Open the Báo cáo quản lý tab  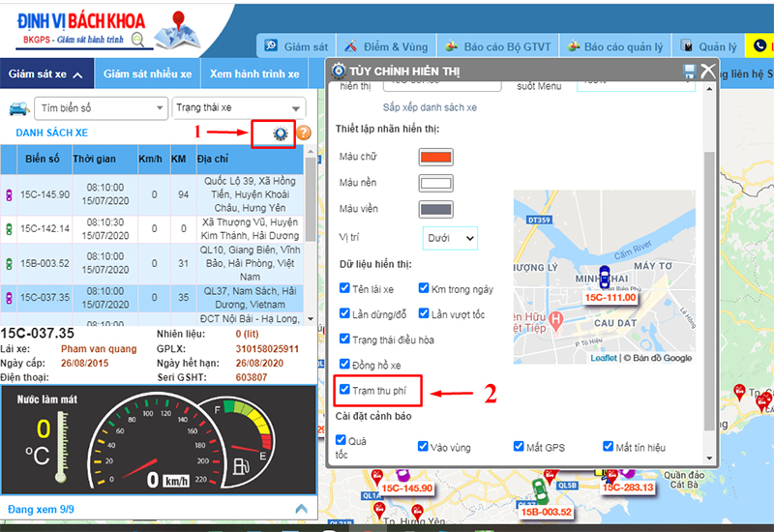coord(615,46)
